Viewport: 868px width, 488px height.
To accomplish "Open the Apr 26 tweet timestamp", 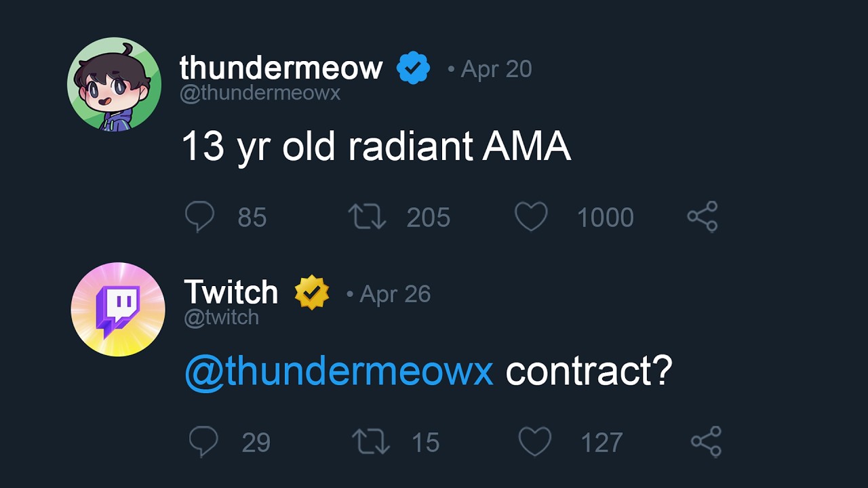I will [395, 294].
